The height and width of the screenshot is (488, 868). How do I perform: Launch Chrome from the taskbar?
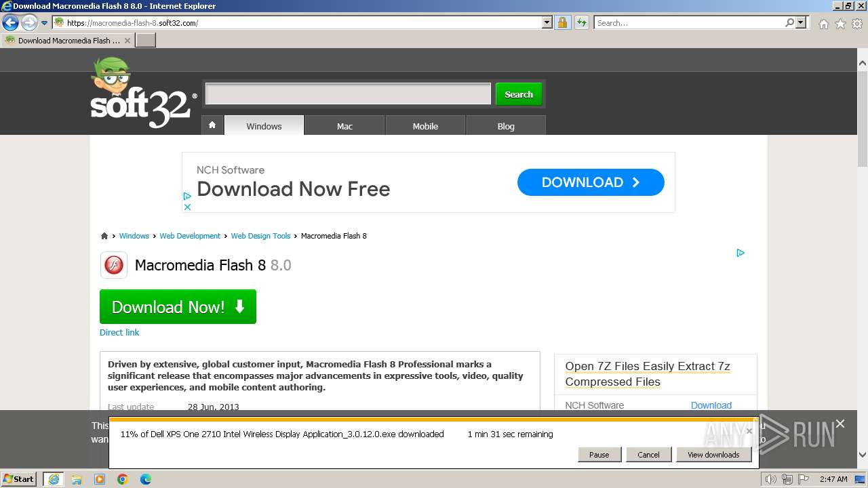[123, 479]
